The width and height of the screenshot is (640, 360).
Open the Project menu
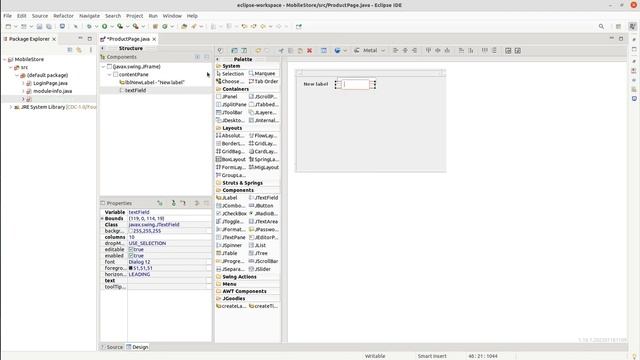(x=134, y=16)
